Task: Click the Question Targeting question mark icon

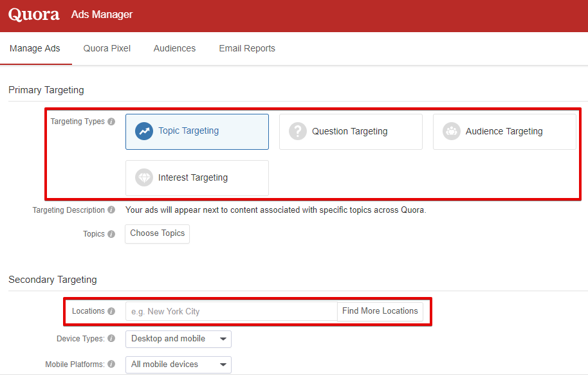Action: (x=298, y=131)
